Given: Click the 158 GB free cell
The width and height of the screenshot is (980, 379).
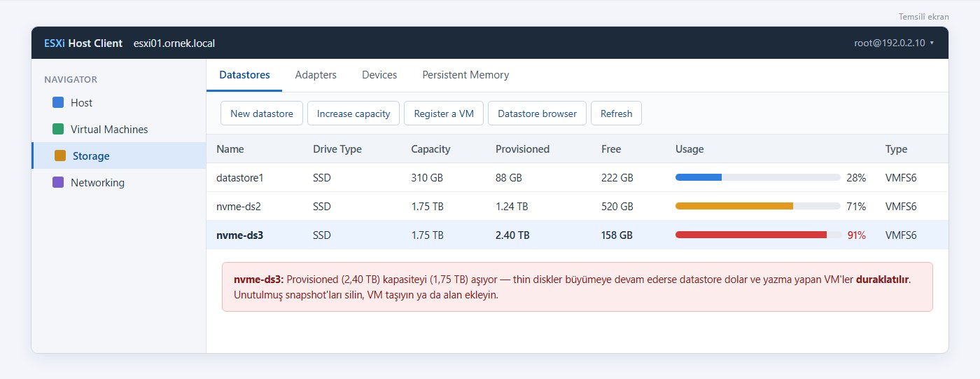Looking at the screenshot, I should tap(617, 235).
